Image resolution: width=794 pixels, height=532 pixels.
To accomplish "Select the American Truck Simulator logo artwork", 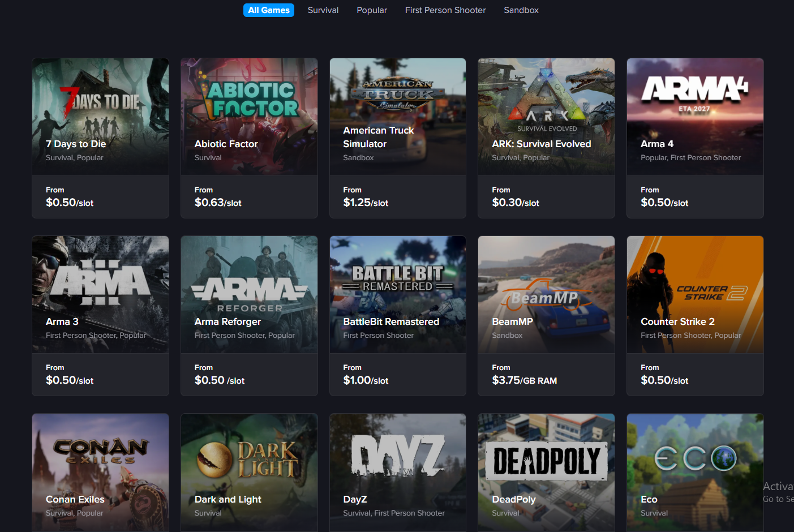I will coord(398,94).
